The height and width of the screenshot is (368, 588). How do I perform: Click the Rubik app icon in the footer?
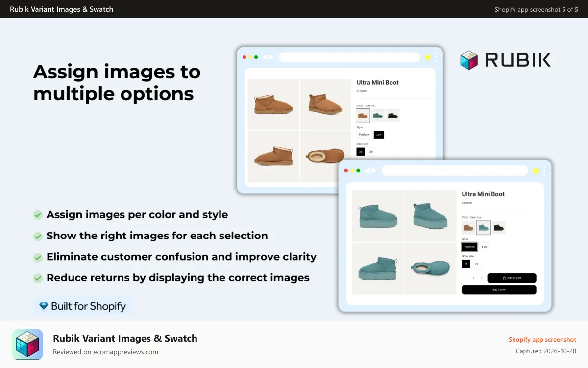pos(27,344)
